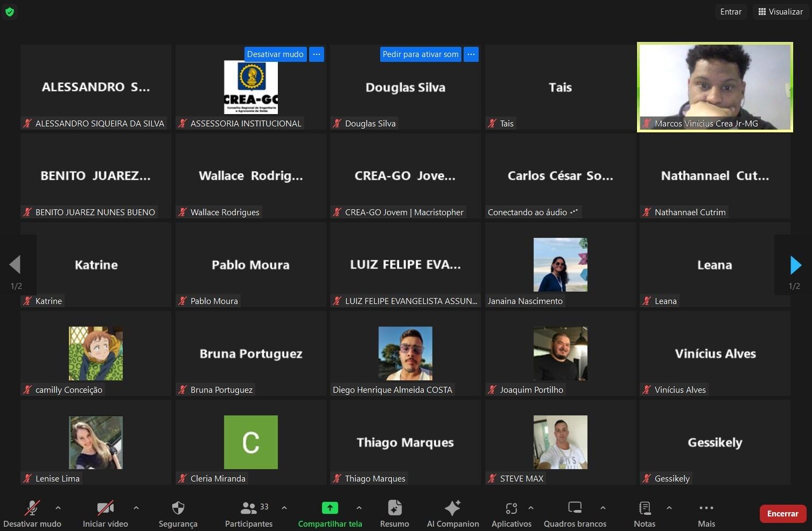Click Desativar mudo on ASSESSORIA INSTITUCIONAL tile
The width and height of the screenshot is (812, 531).
click(x=275, y=54)
